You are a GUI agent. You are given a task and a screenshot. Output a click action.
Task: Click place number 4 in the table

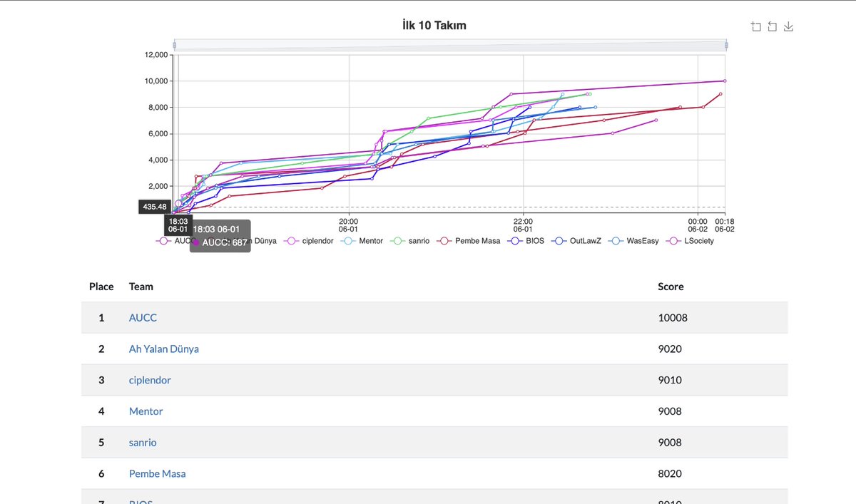[101, 411]
